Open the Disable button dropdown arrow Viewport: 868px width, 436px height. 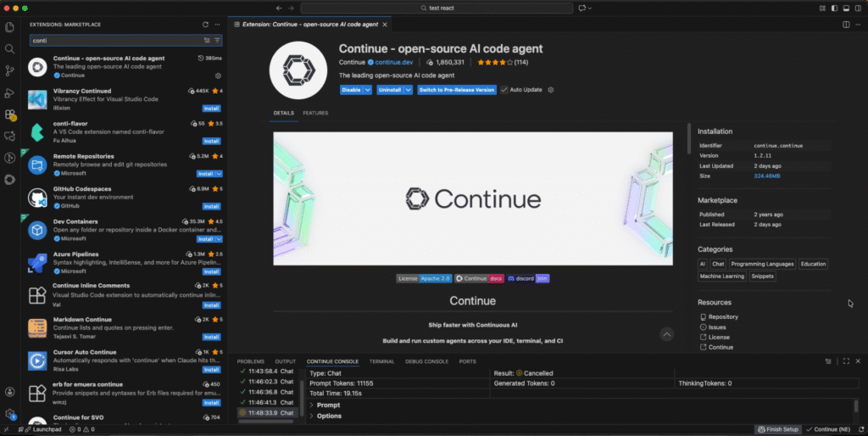click(x=368, y=89)
